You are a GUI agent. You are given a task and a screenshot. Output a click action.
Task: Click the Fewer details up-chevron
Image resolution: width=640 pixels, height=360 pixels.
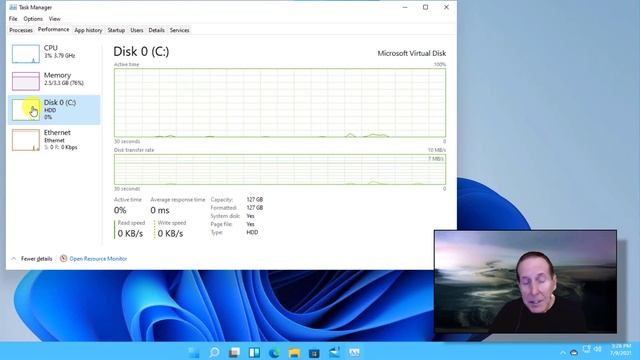pos(13,259)
